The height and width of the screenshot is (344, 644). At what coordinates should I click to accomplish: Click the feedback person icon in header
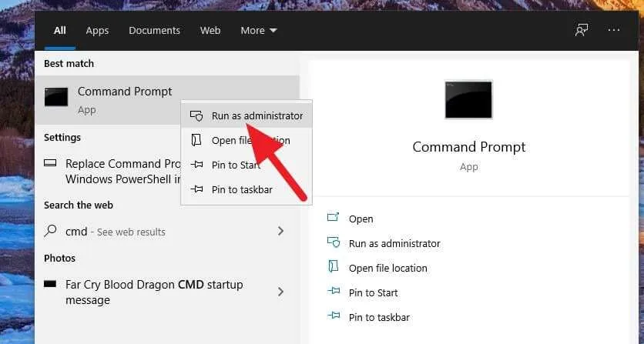[581, 30]
